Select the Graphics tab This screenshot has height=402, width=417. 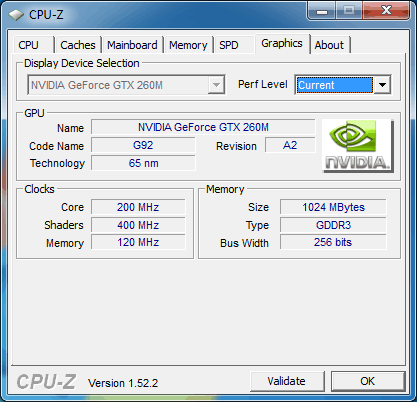pyautogui.click(x=282, y=43)
